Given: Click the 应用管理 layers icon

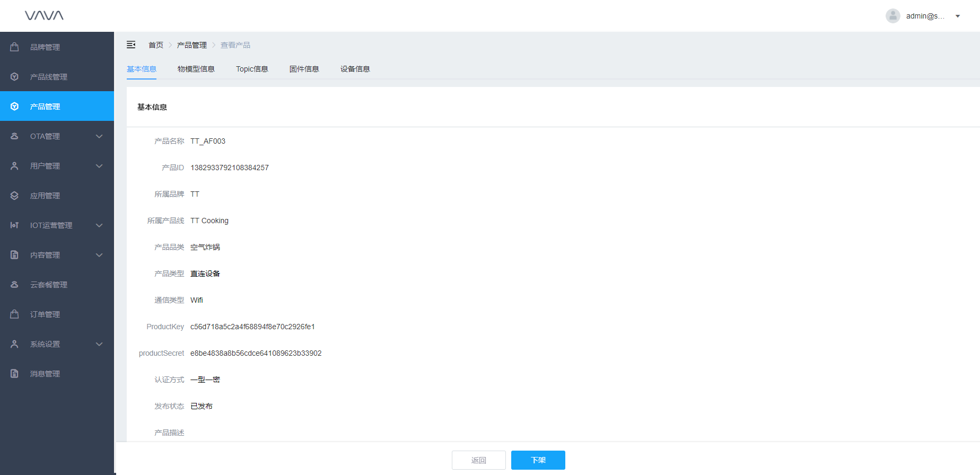Looking at the screenshot, I should [x=14, y=195].
